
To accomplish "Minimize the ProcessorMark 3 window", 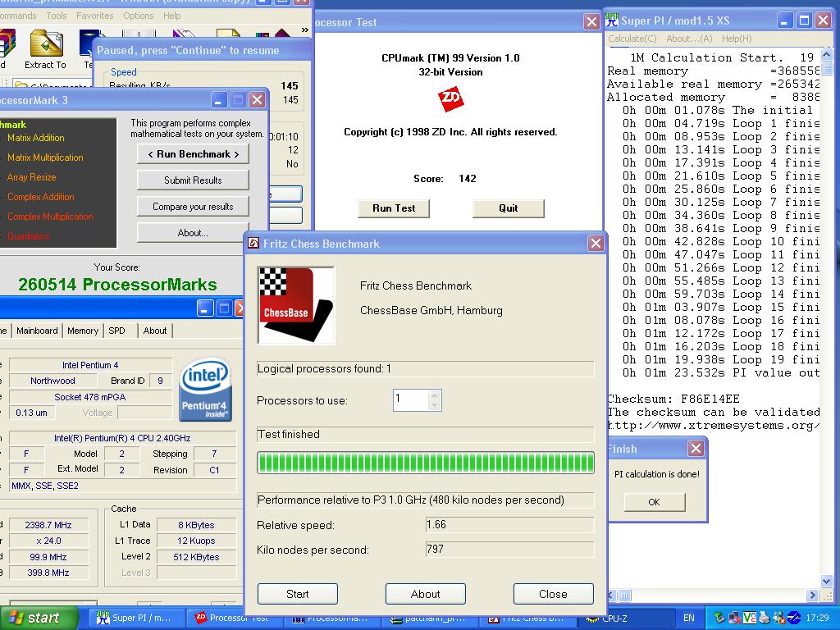I will pos(218,100).
